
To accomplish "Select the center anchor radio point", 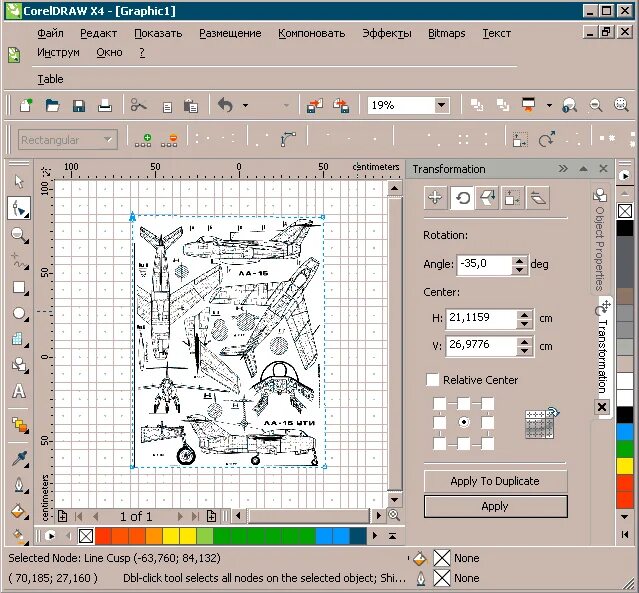I will tap(463, 422).
